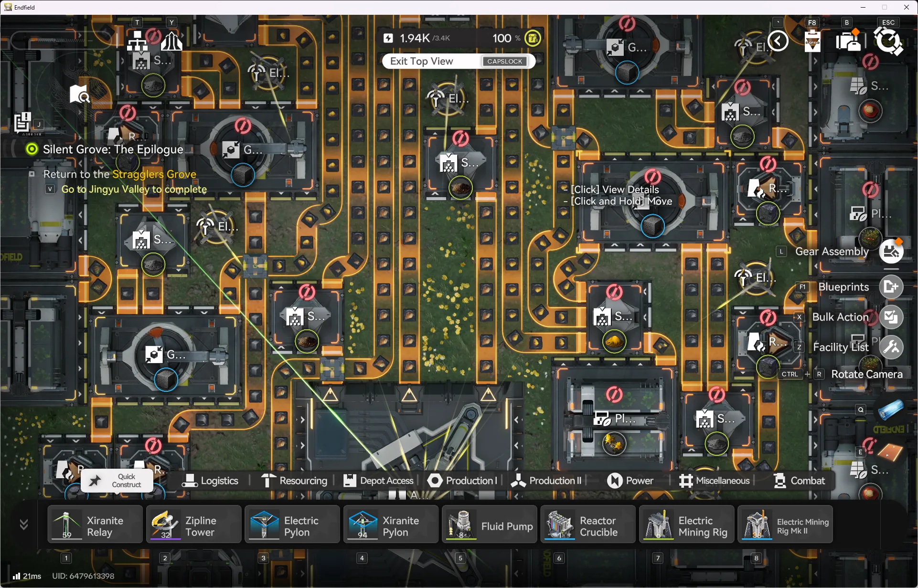Open Blueprints from the side menu
Viewport: 918px width, 588px height.
coord(891,287)
